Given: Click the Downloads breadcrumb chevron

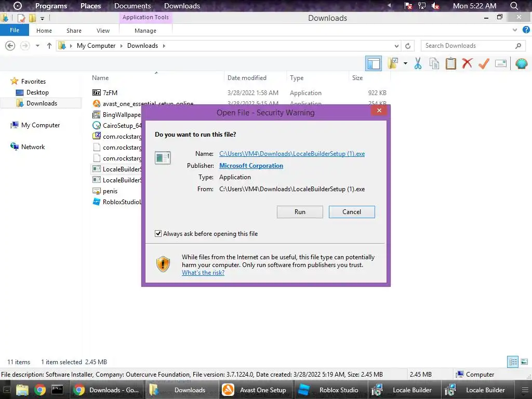Looking at the screenshot, I should (x=164, y=46).
